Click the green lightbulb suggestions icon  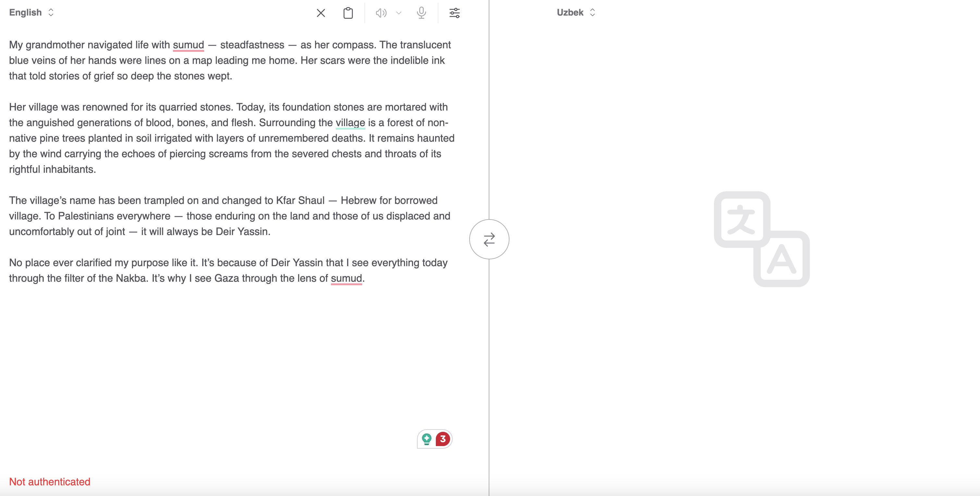tap(426, 439)
